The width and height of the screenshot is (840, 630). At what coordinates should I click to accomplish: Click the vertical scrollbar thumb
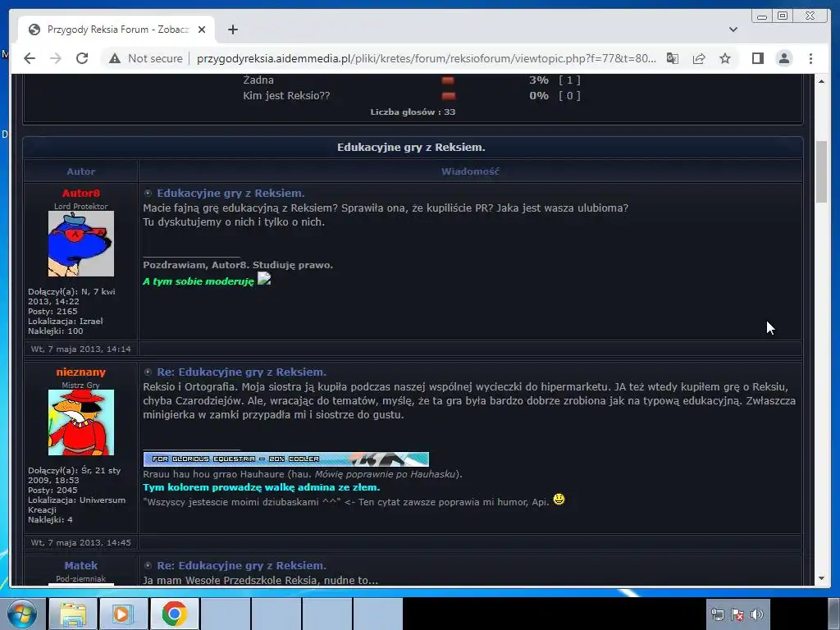coord(821,171)
